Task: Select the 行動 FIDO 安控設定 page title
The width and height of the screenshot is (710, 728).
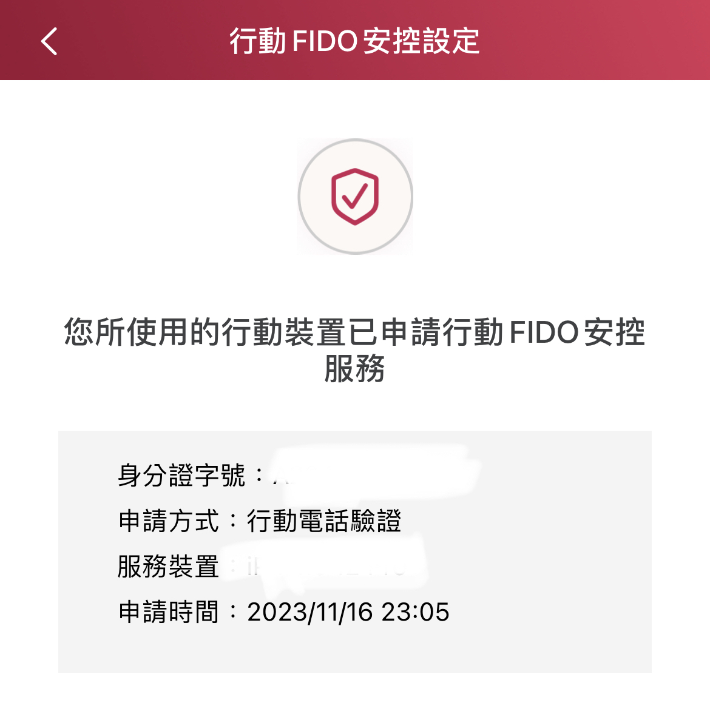Action: [355, 41]
